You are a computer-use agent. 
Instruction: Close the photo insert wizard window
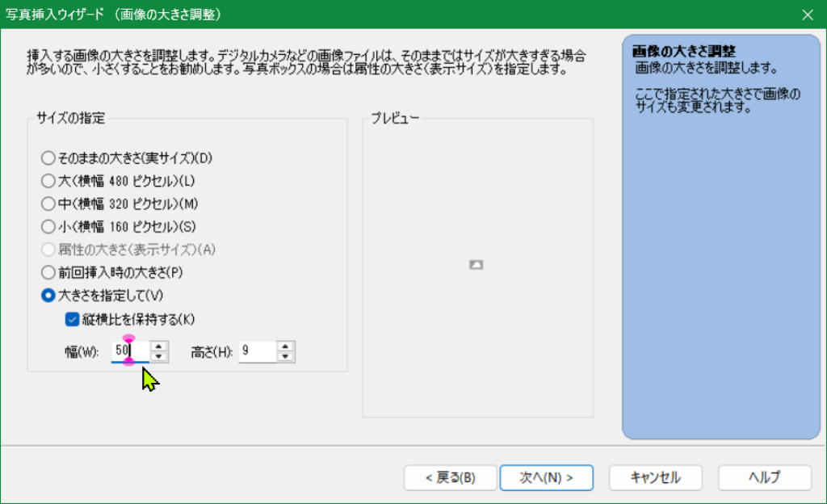(x=807, y=15)
